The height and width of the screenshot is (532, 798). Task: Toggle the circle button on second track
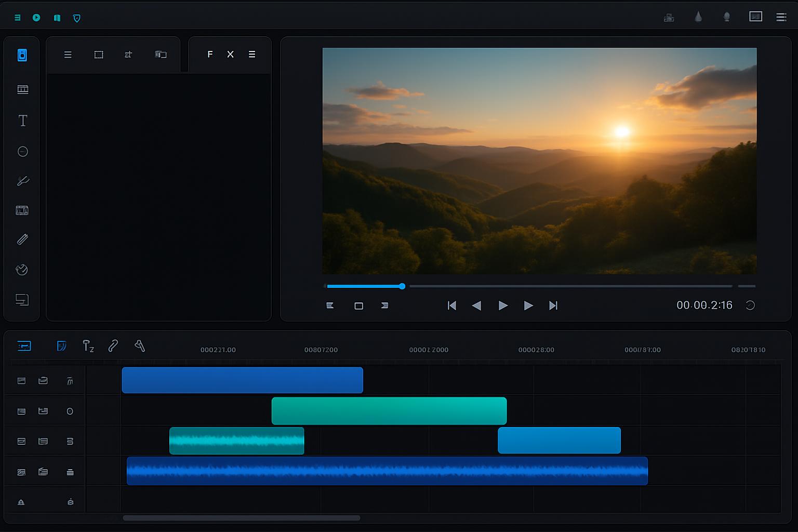click(x=70, y=411)
